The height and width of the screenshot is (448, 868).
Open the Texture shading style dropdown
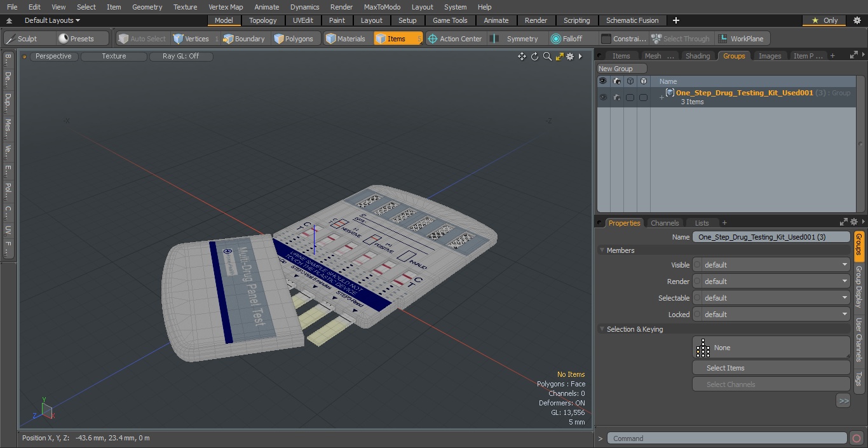[114, 56]
